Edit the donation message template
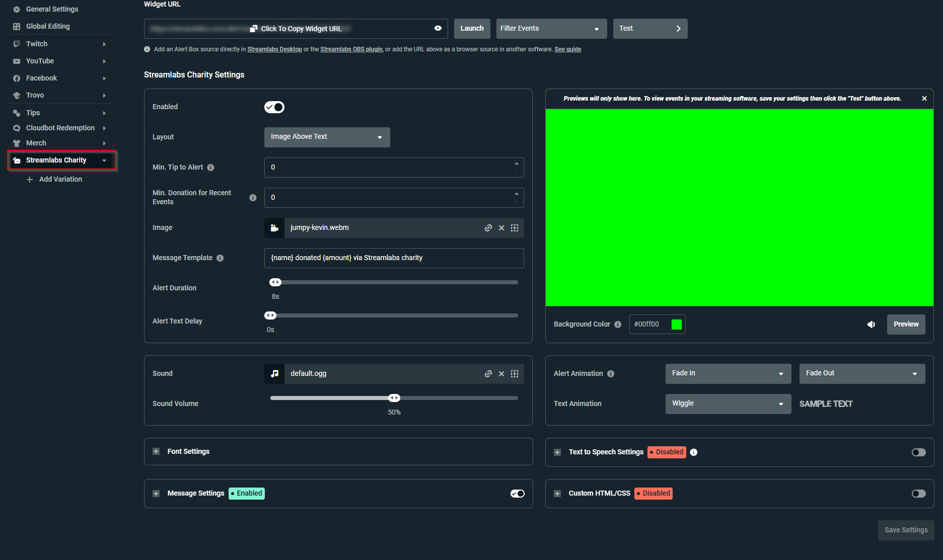This screenshot has height=560, width=943. pos(394,258)
